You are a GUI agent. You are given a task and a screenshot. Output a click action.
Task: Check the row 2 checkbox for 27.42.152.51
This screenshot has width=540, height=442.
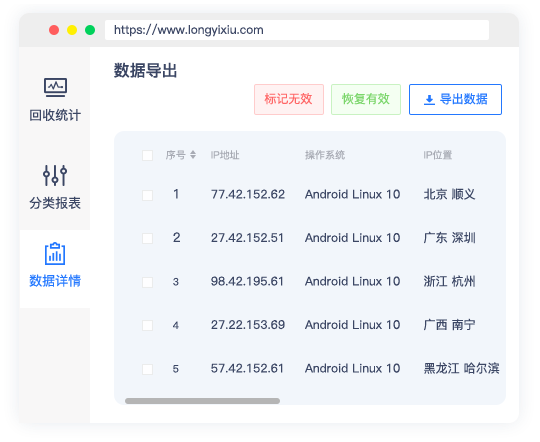coord(147,238)
